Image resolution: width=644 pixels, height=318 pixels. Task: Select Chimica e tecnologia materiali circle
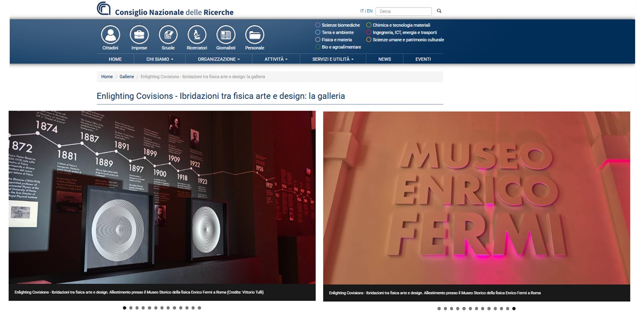tap(369, 25)
